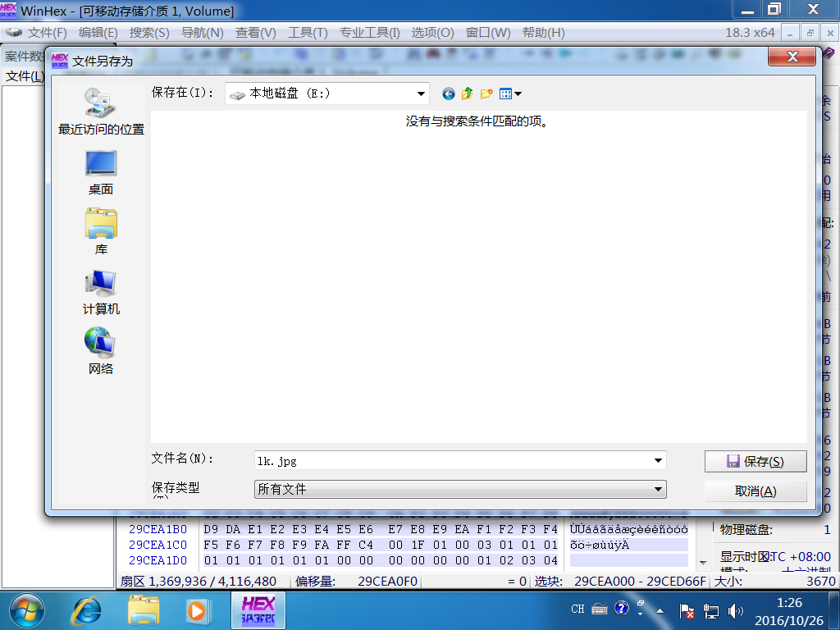Screen dimensions: 840x630
Task: Open the 保存类型 file type dropdown
Action: pos(460,489)
